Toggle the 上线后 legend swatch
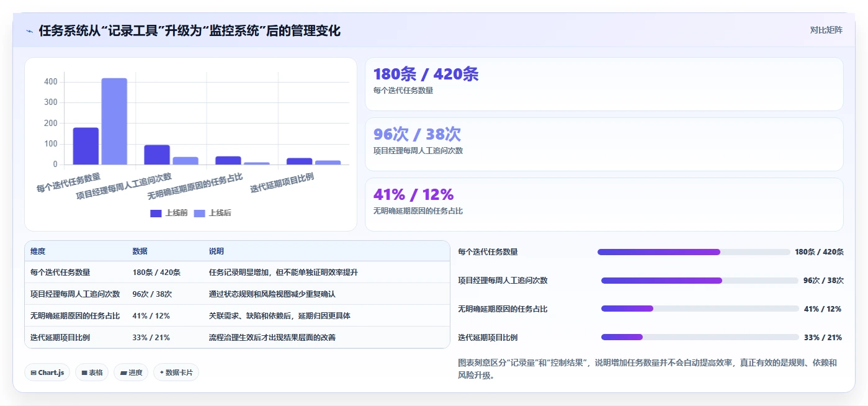 click(199, 213)
